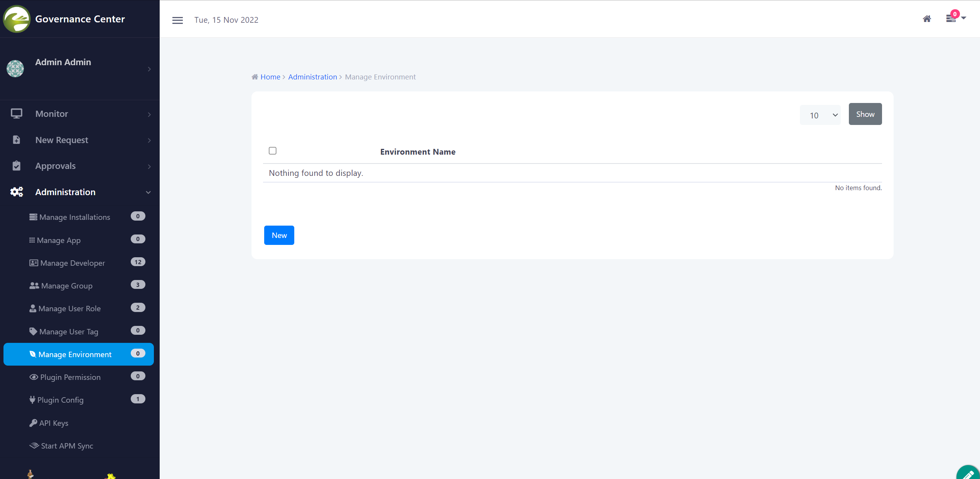
Task: Click the Show button
Action: click(865, 114)
